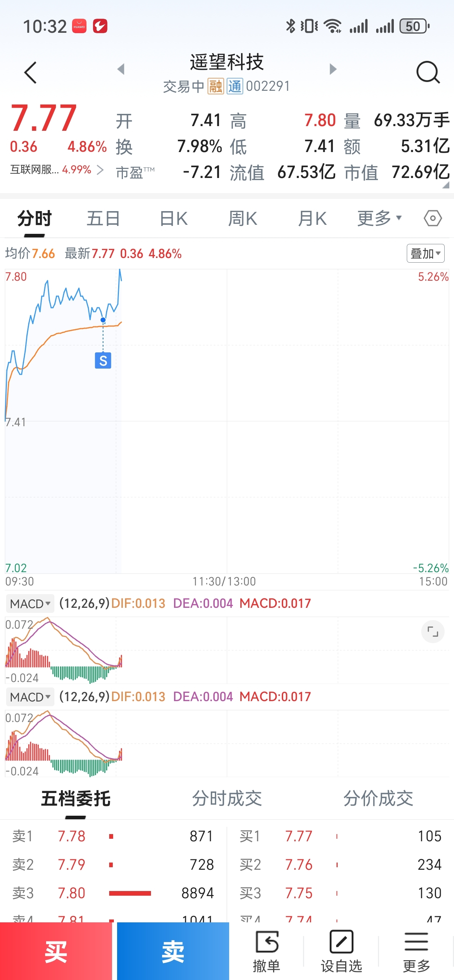This screenshot has width=454, height=980.
Task: Tap the blue S sell marker on chart
Action: pyautogui.click(x=103, y=360)
